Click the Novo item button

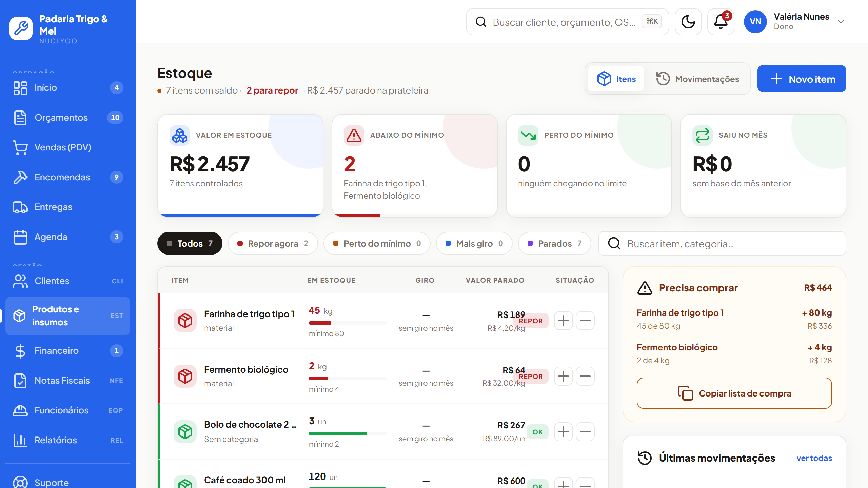(802, 79)
